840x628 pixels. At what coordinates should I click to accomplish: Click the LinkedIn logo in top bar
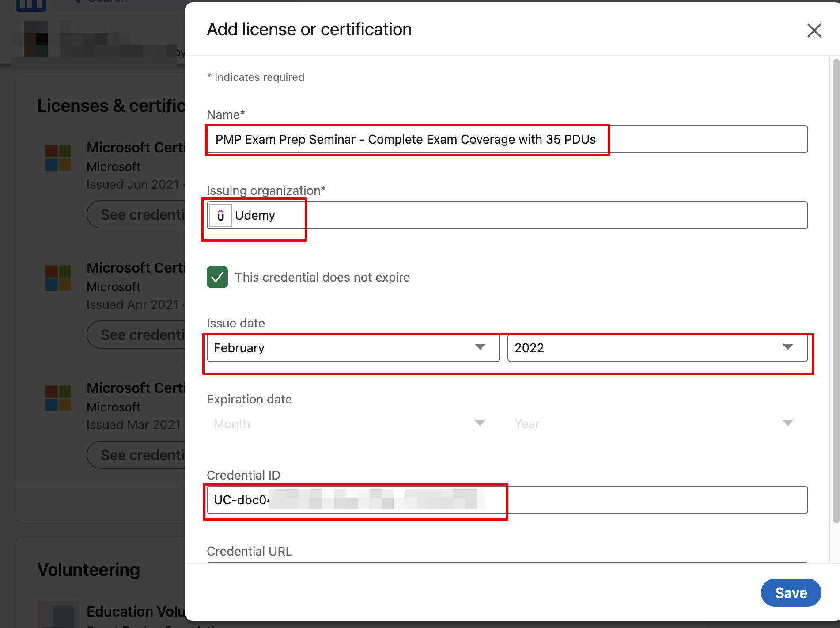(31, 5)
